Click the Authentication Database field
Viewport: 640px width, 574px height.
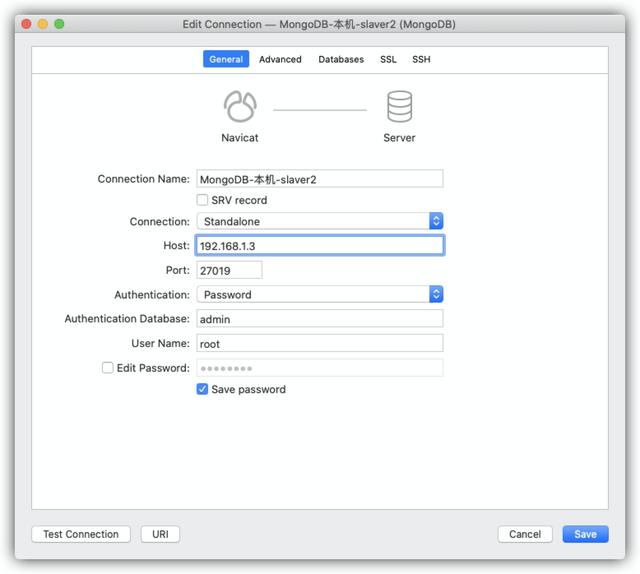[x=320, y=318]
